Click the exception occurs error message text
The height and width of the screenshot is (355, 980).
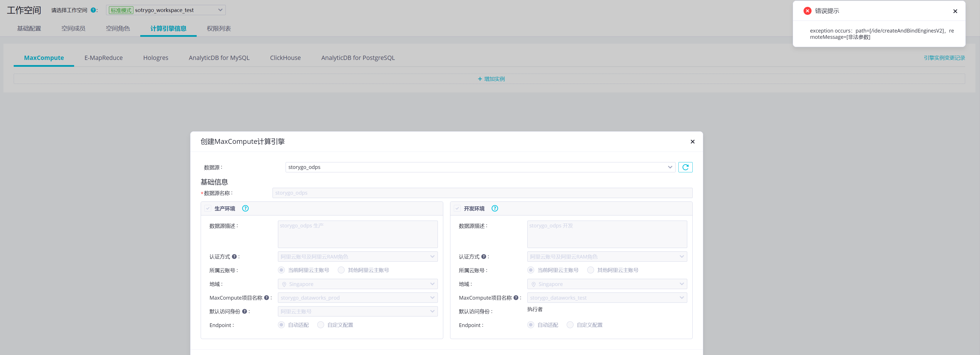[x=881, y=34]
